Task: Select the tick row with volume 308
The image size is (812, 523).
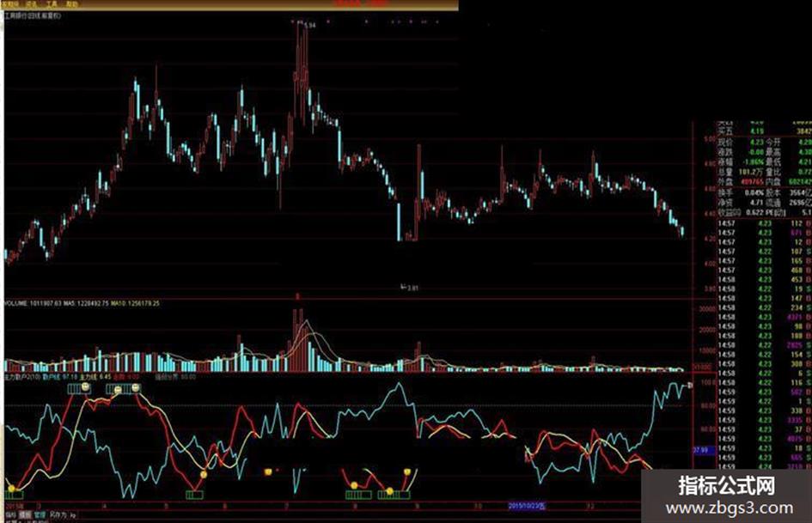Action: click(765, 364)
